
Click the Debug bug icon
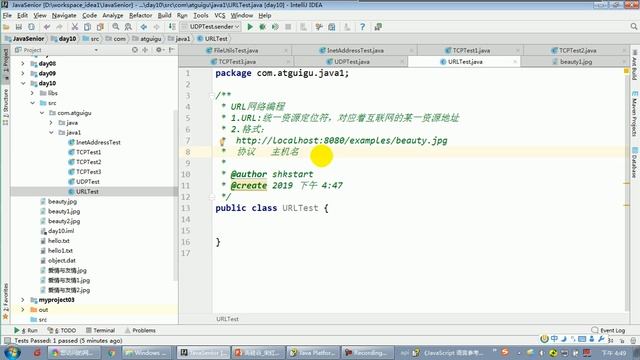click(263, 27)
